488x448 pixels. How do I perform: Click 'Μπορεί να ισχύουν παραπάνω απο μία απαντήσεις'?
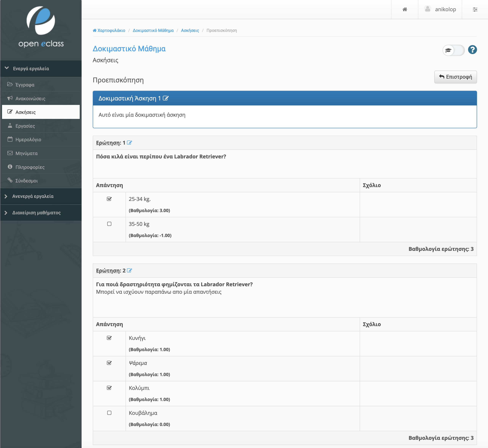click(159, 292)
